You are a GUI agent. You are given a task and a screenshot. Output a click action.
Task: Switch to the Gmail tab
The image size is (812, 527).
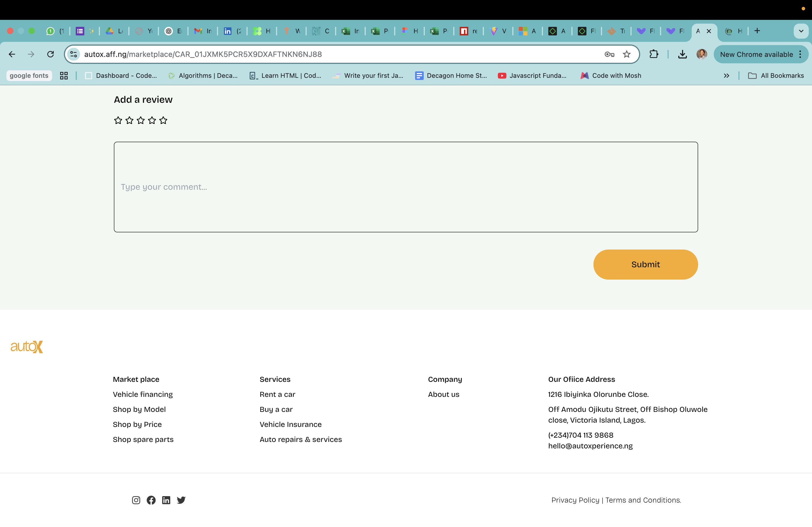(x=203, y=31)
